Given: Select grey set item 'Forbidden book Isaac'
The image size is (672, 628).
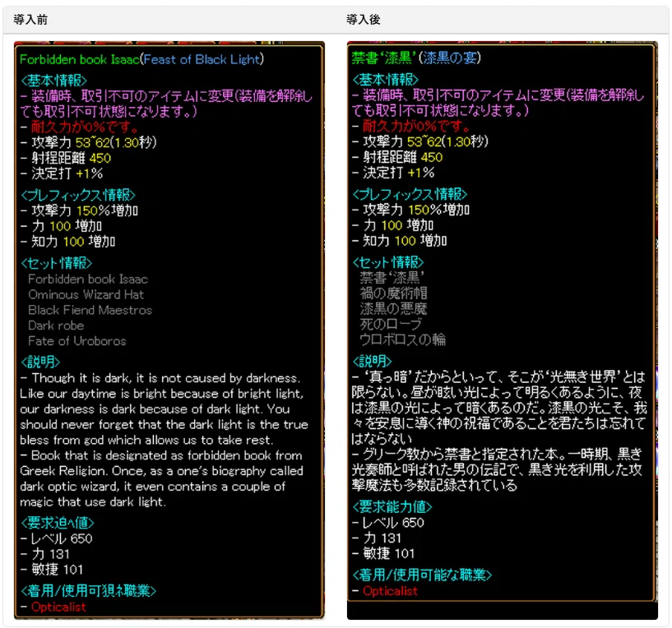Looking at the screenshot, I should coord(88,279).
